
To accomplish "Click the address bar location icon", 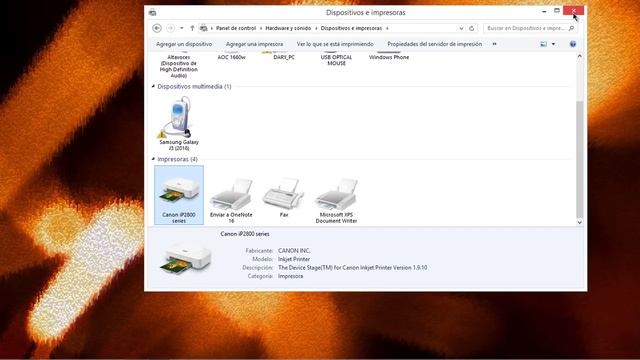I will point(203,28).
